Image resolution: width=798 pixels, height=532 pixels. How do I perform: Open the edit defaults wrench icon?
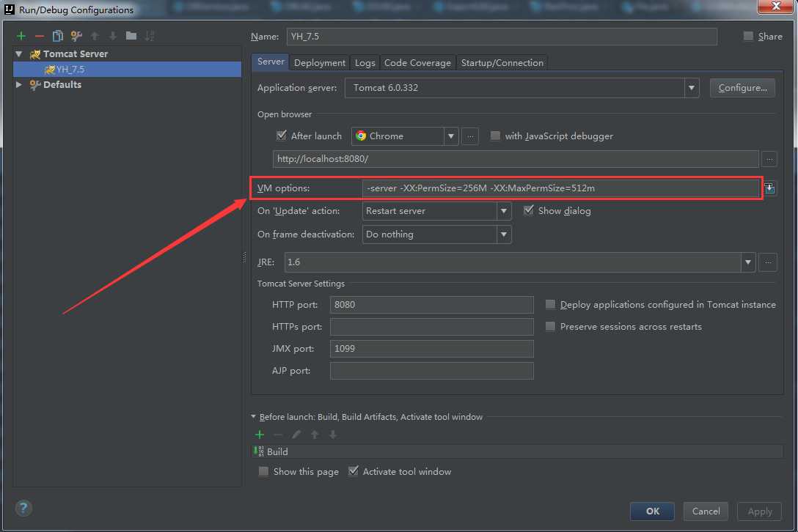click(x=76, y=36)
